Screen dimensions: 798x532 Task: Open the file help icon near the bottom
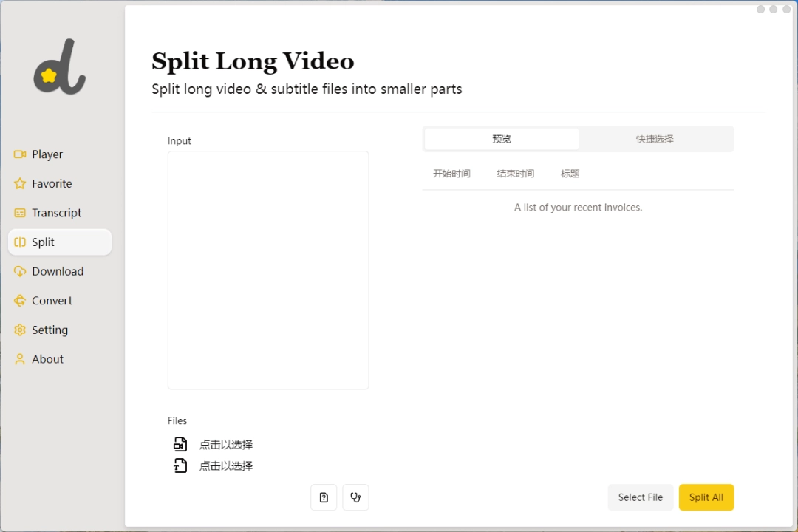324,497
